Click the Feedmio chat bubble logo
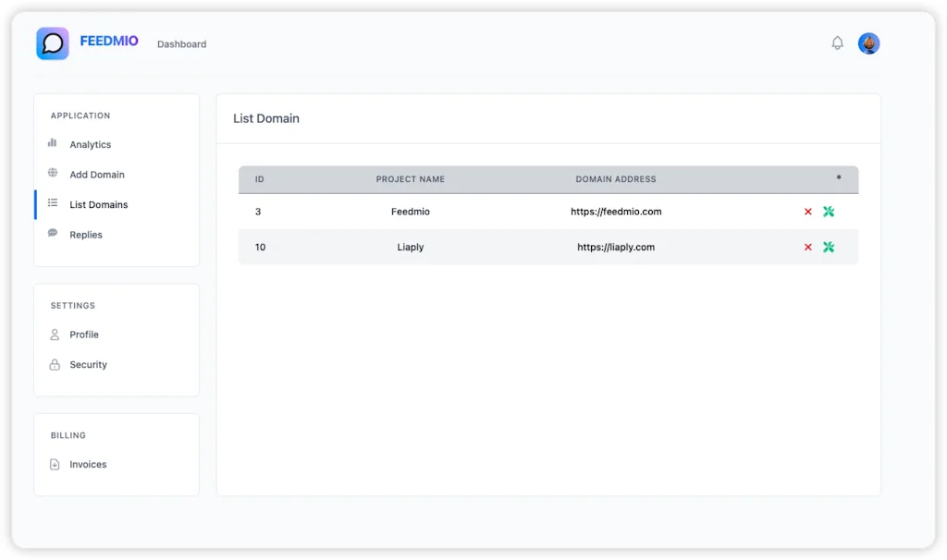The height and width of the screenshot is (560, 947). 53,43
